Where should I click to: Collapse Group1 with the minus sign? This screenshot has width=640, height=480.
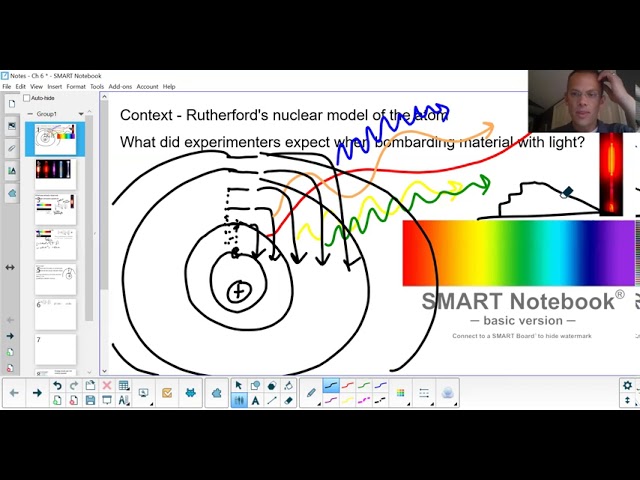[x=30, y=114]
